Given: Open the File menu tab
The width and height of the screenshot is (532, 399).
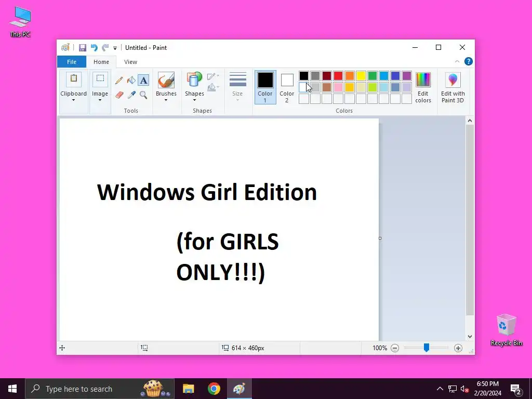Looking at the screenshot, I should (72, 62).
